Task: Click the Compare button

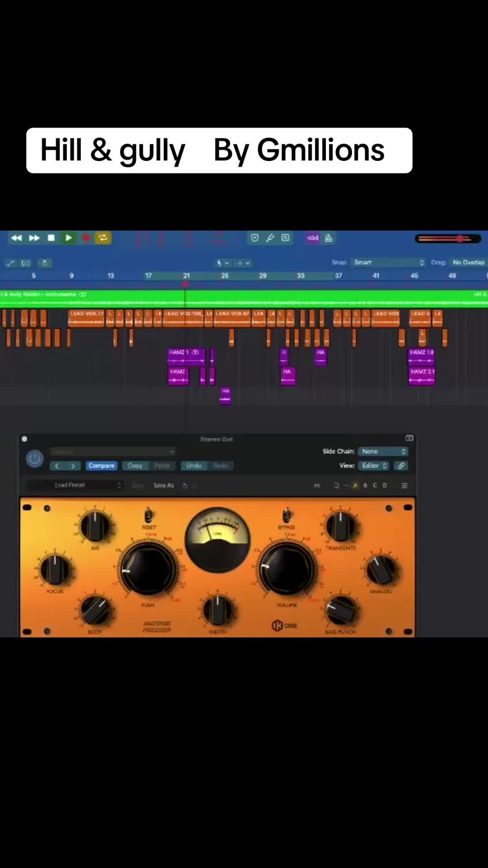Action: tap(101, 466)
